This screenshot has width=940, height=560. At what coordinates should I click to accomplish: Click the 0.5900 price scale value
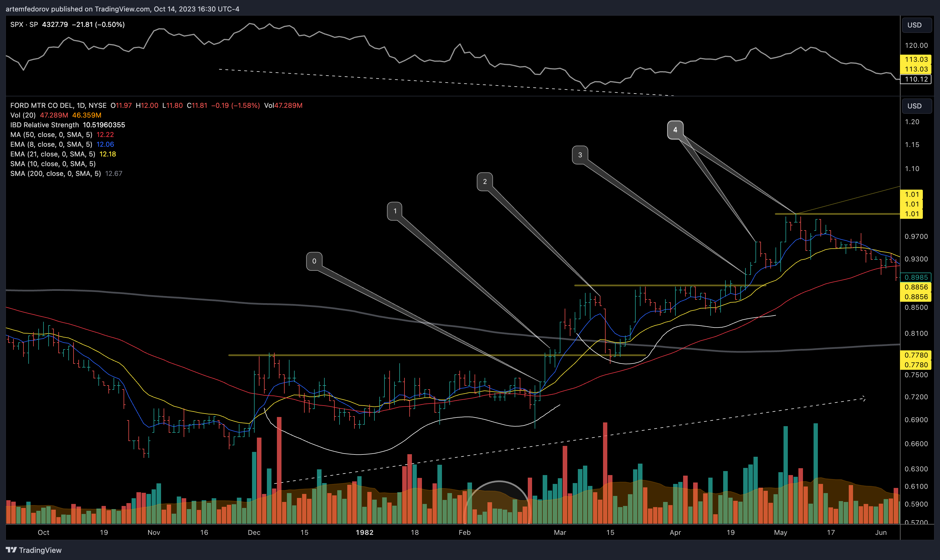916,504
